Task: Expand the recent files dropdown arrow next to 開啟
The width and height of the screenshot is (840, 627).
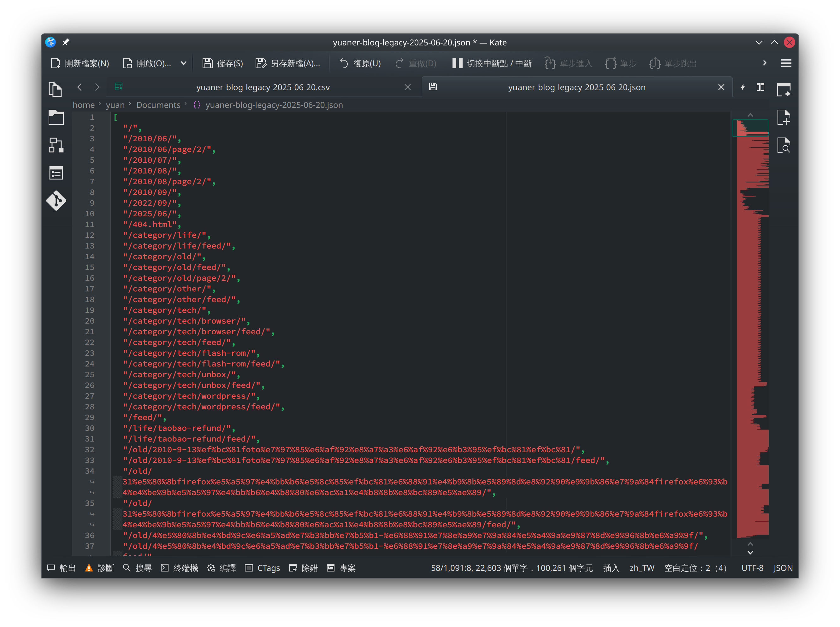Action: [x=183, y=63]
